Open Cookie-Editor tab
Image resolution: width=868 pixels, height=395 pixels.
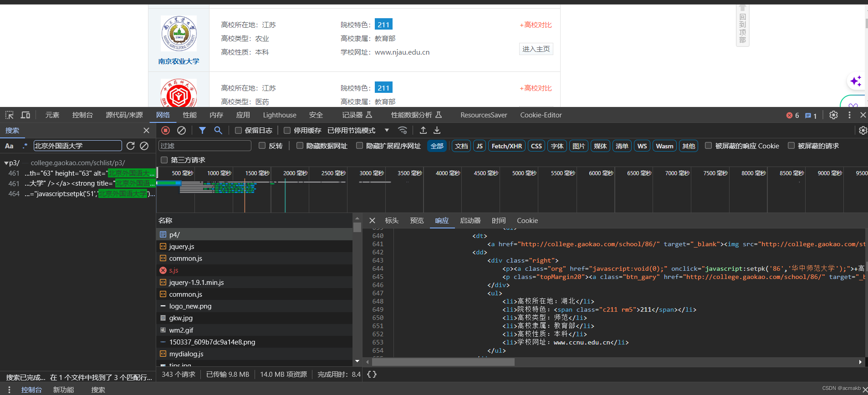541,115
